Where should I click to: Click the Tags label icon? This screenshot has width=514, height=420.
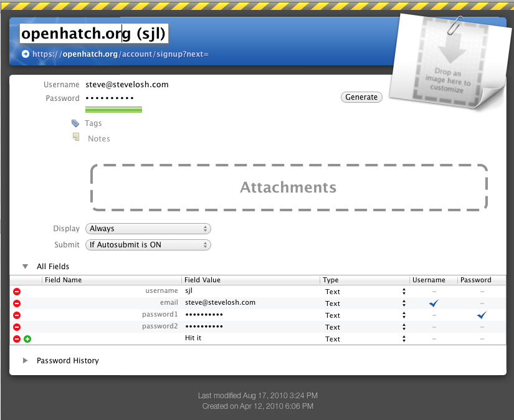tap(75, 123)
